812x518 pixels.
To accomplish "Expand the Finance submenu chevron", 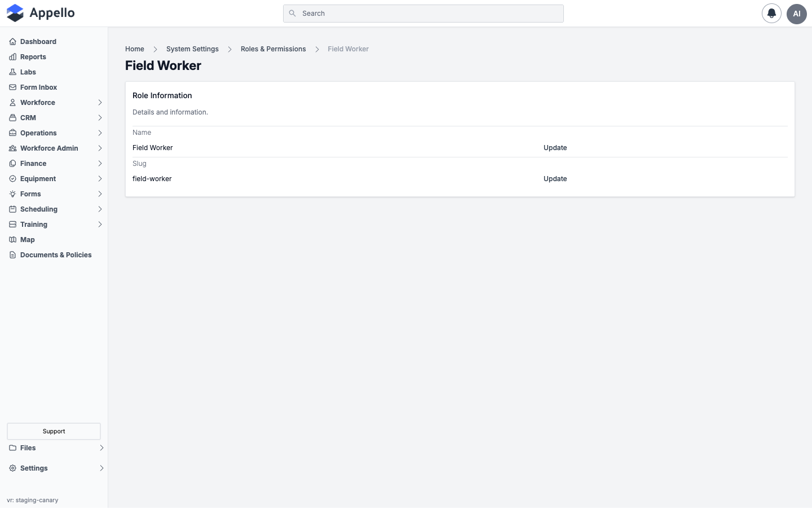I will [100, 164].
